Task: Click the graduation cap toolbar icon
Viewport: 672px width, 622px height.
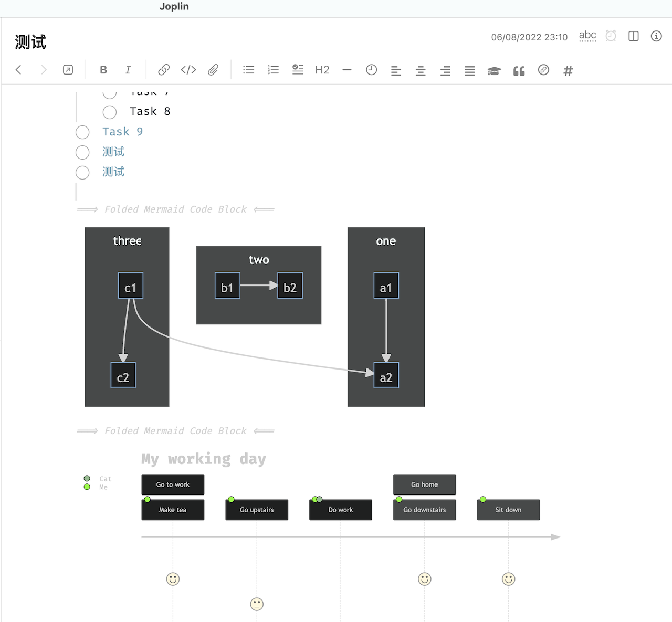Action: point(494,71)
